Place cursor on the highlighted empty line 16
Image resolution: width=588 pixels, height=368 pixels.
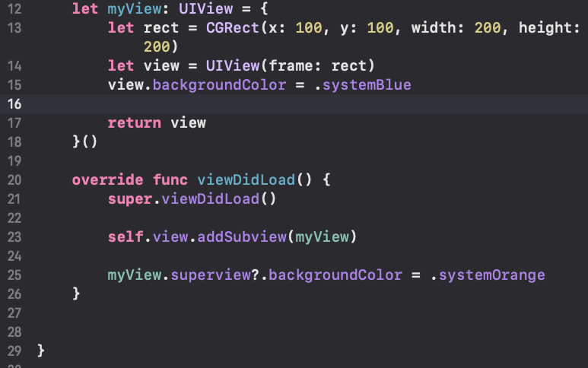pos(294,104)
